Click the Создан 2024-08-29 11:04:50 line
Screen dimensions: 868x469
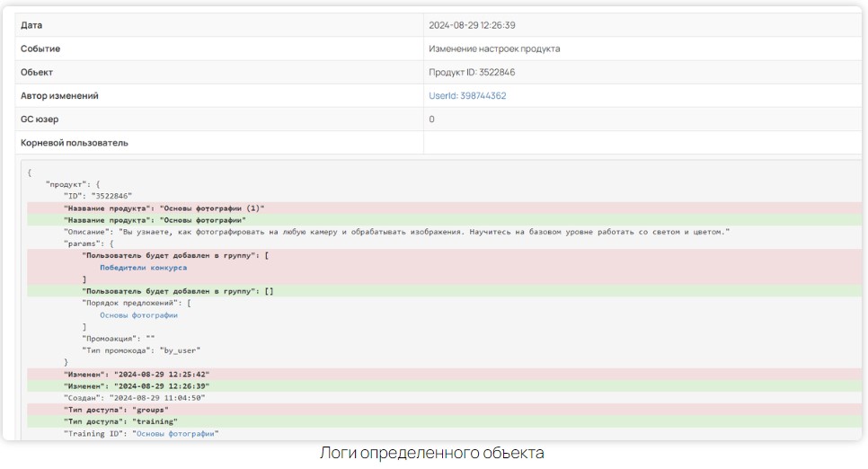pos(134,397)
